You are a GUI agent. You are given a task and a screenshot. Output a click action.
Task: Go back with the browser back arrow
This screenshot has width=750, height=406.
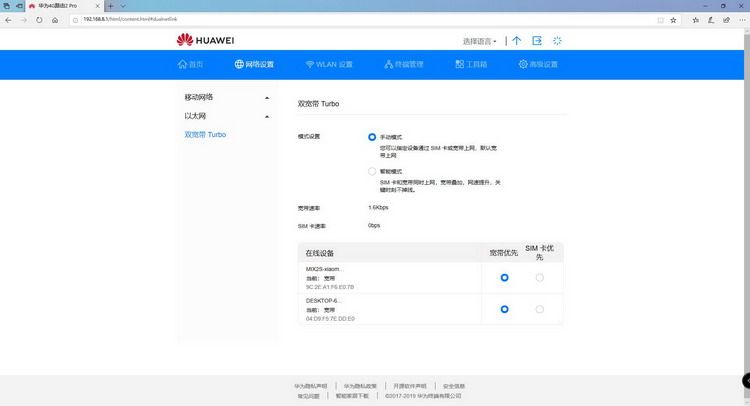coord(8,18)
